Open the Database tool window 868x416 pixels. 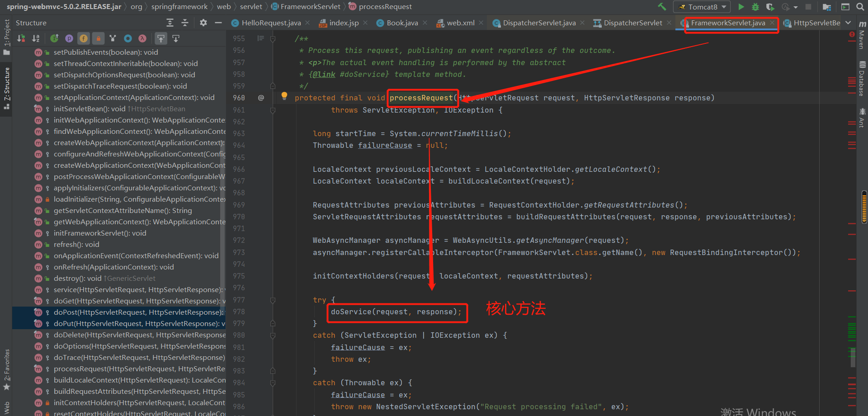[862, 79]
